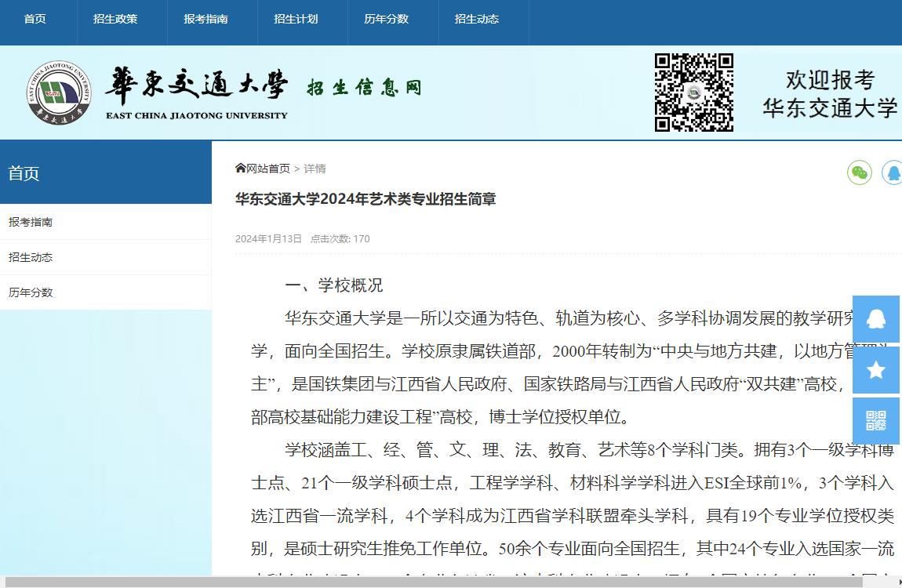
Task: Click the 首页 sidebar header
Action: click(106, 172)
